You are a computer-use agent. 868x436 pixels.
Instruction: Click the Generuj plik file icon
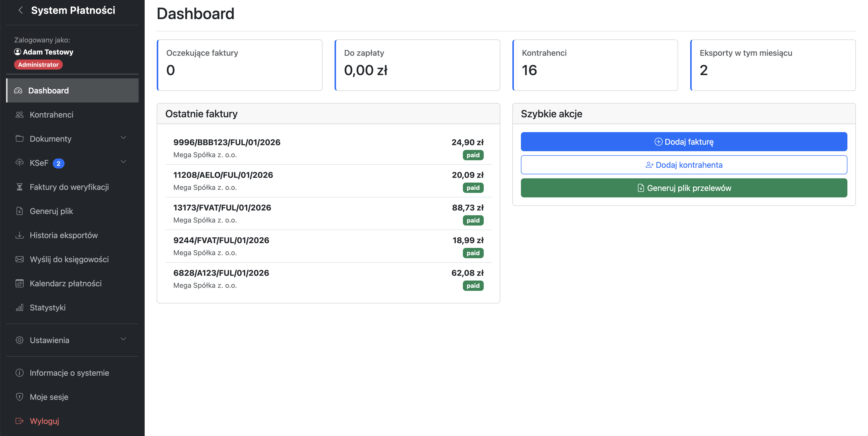[x=20, y=211]
